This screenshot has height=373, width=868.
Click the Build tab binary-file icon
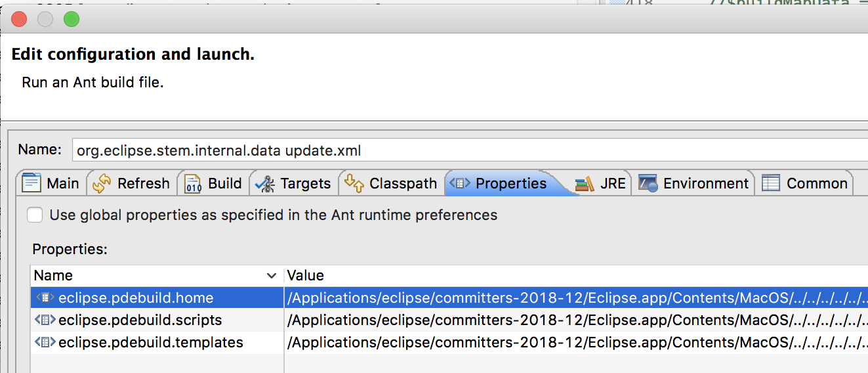click(x=194, y=183)
